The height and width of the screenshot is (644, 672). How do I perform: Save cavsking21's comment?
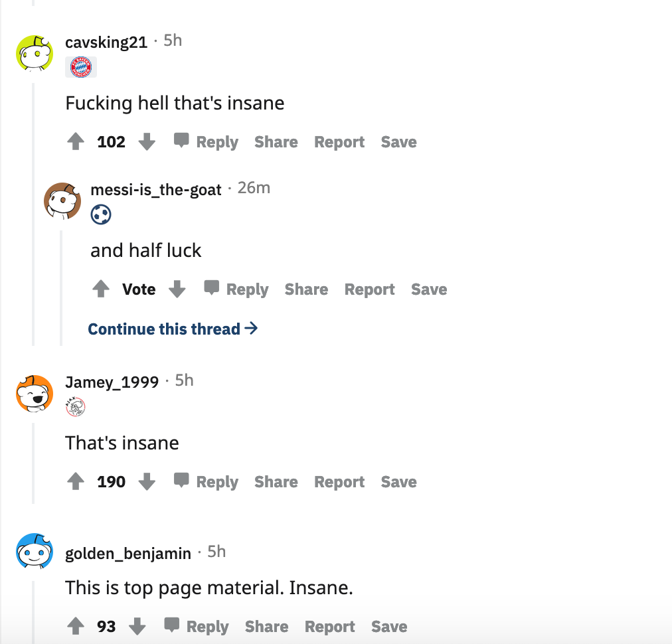(x=398, y=142)
